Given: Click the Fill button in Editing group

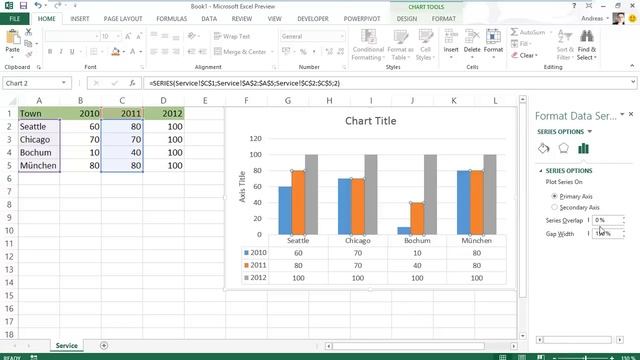Looking at the screenshot, I should pos(521,43).
